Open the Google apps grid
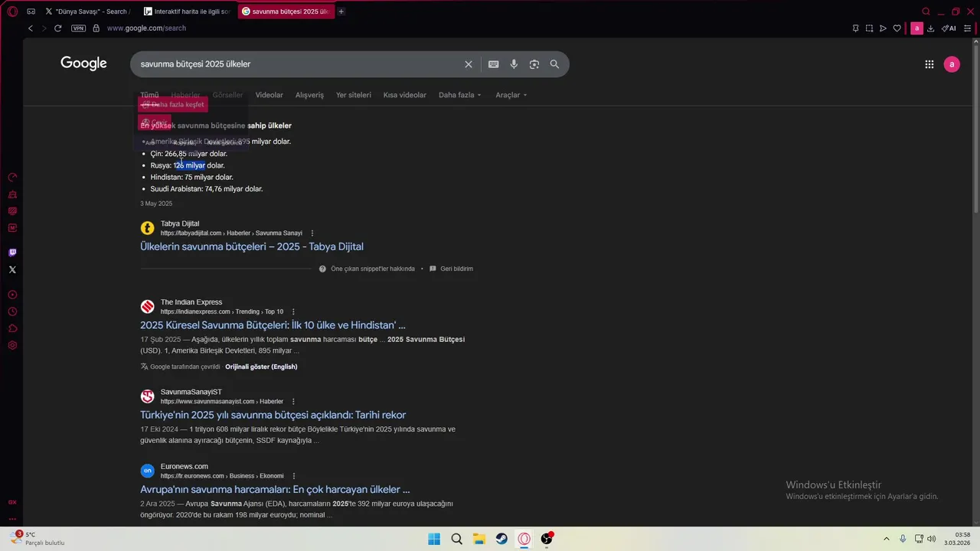The width and height of the screenshot is (980, 551). 929,64
